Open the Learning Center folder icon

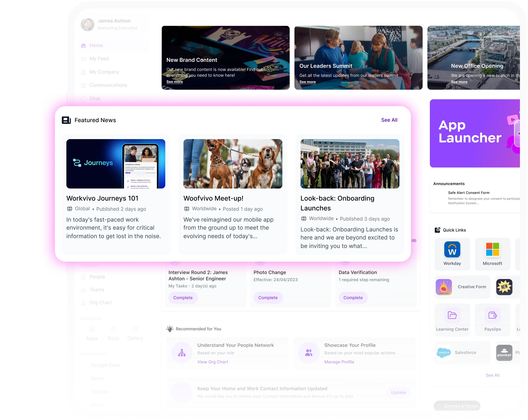pos(452,315)
